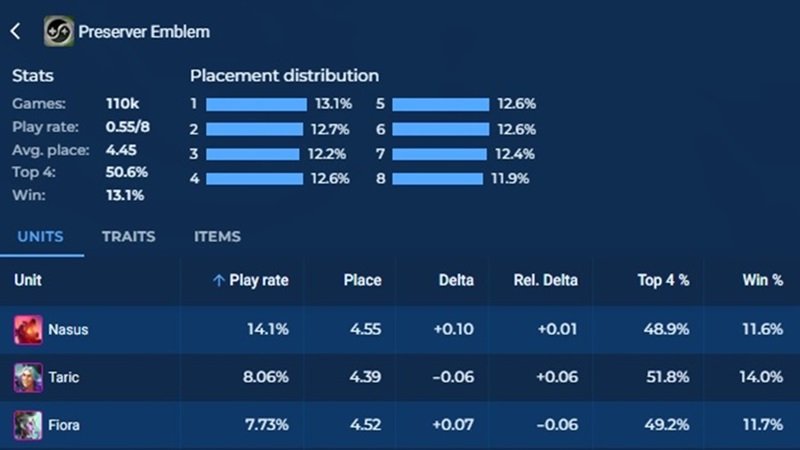Click the 1st place distribution bar
The image size is (800, 450).
click(256, 104)
